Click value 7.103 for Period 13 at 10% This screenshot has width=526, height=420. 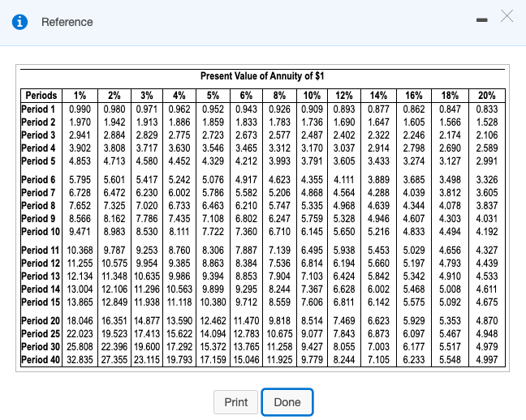(x=312, y=276)
